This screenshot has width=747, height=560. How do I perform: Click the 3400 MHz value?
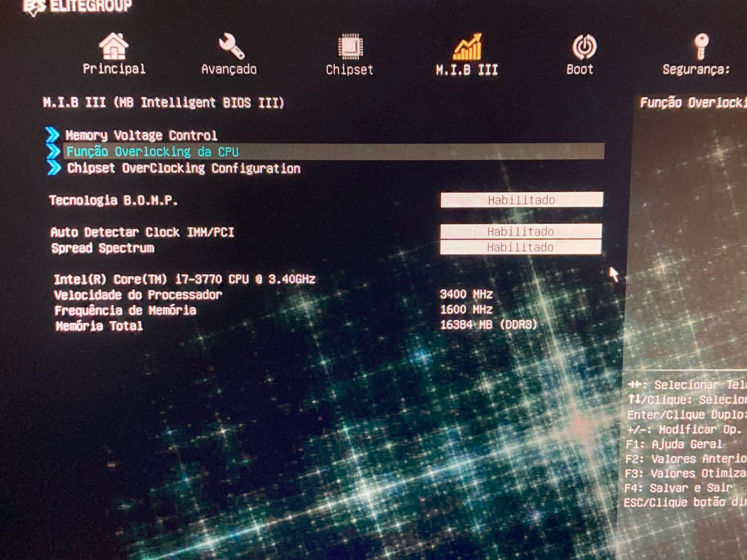(x=466, y=294)
